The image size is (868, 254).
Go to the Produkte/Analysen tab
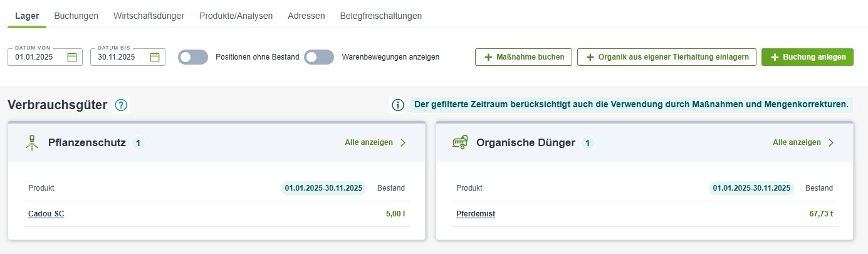point(236,16)
